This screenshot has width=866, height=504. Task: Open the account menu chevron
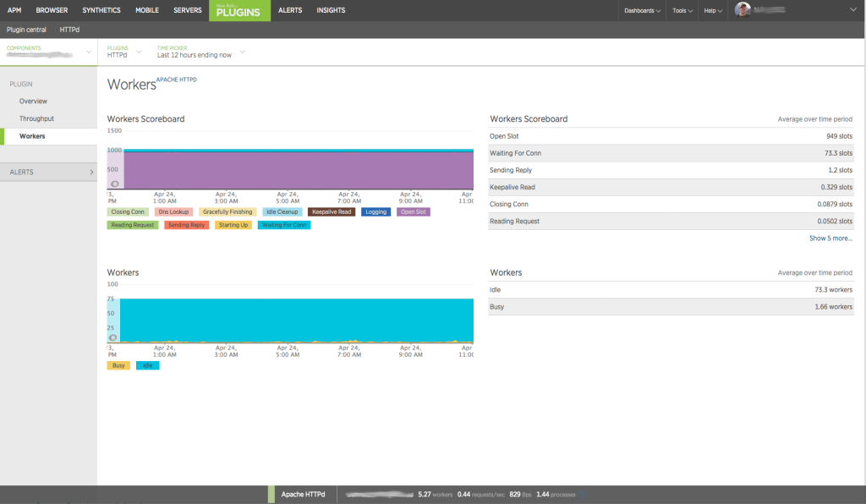click(852, 9)
